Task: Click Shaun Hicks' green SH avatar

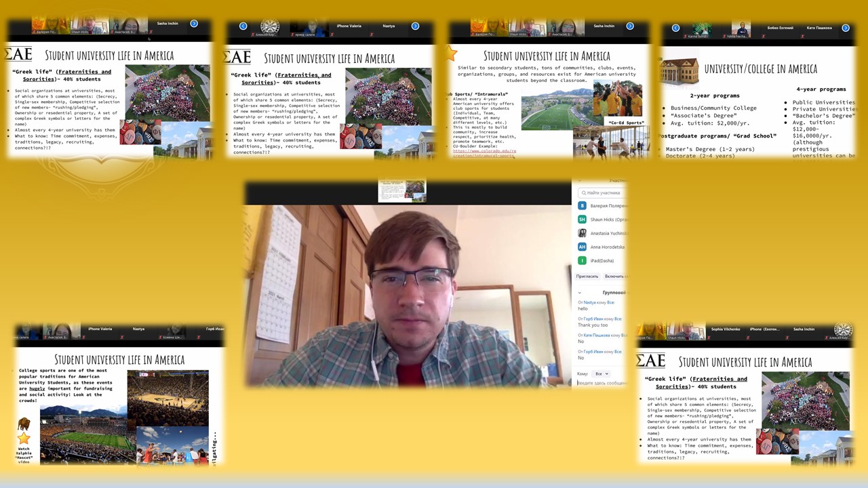Action: (582, 220)
